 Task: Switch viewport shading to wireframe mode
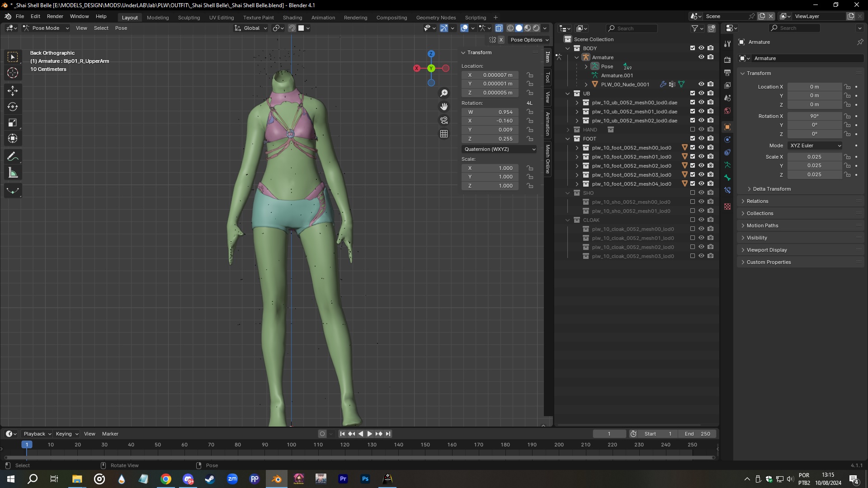(510, 28)
